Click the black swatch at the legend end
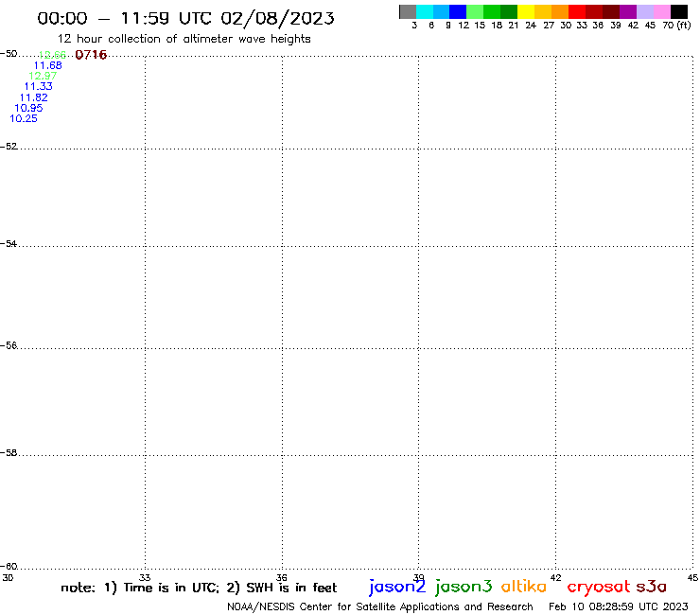700x615 pixels. [679, 11]
